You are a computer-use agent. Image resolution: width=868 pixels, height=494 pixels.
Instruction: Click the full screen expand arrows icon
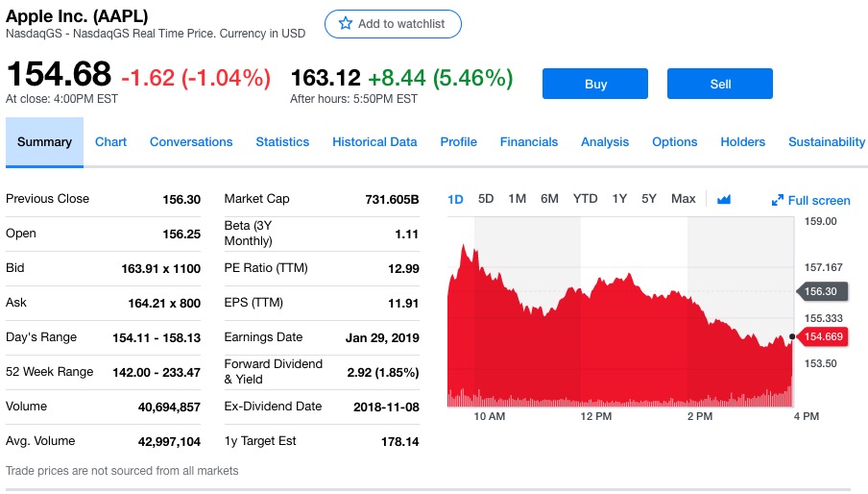point(777,200)
